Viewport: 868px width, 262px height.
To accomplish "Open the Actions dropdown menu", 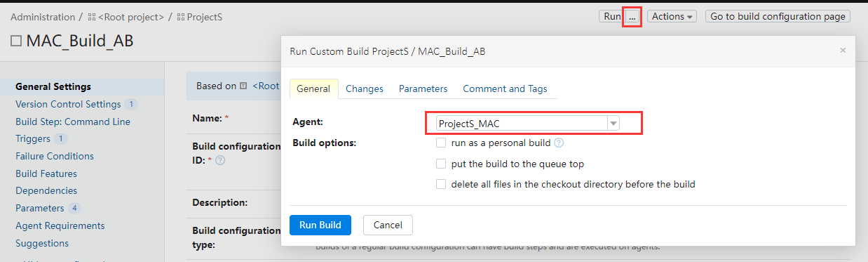I will [672, 16].
